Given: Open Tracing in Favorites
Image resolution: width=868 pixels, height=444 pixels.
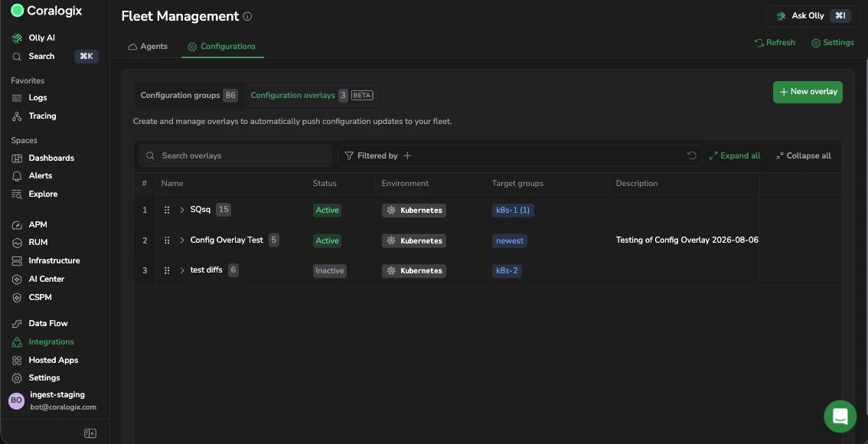Looking at the screenshot, I should pos(42,116).
